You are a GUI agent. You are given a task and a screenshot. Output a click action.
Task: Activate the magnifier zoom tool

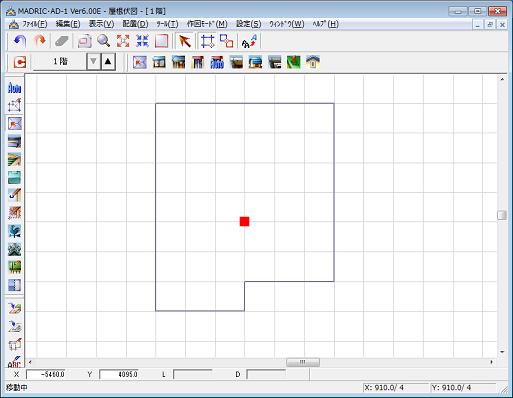(104, 41)
